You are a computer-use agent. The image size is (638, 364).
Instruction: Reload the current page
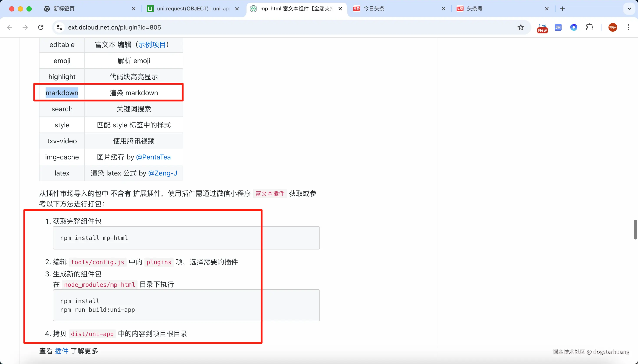[41, 27]
